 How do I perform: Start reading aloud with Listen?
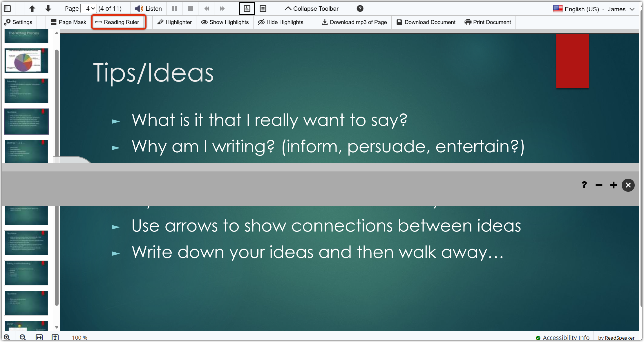pyautogui.click(x=148, y=9)
